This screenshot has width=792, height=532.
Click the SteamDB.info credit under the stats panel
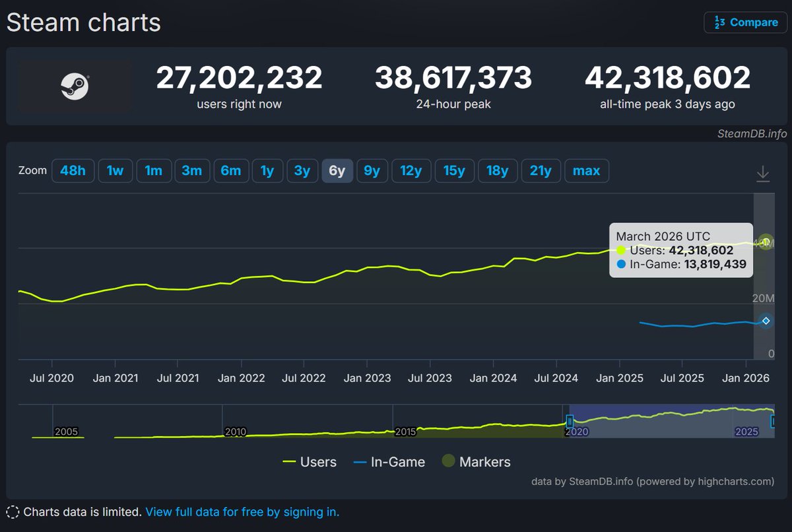(752, 133)
